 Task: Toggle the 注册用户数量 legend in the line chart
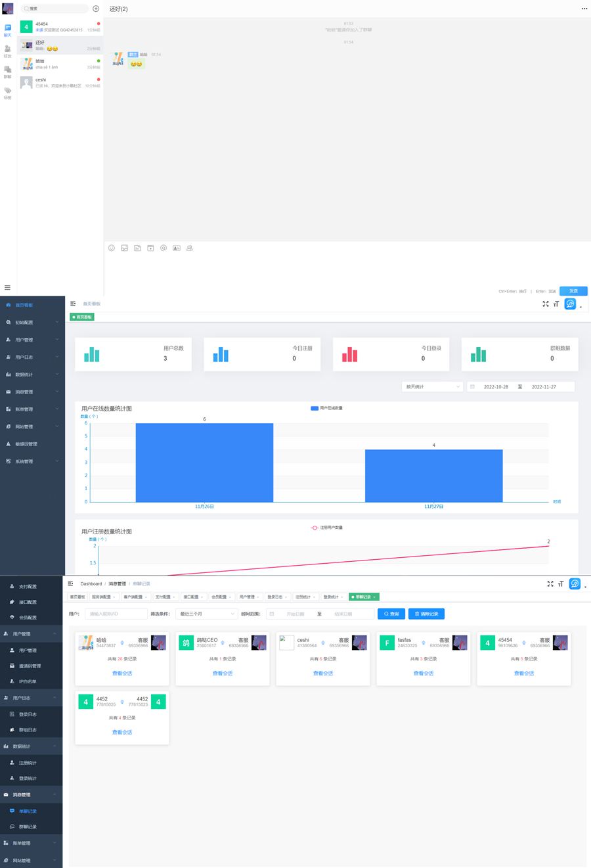point(326,528)
